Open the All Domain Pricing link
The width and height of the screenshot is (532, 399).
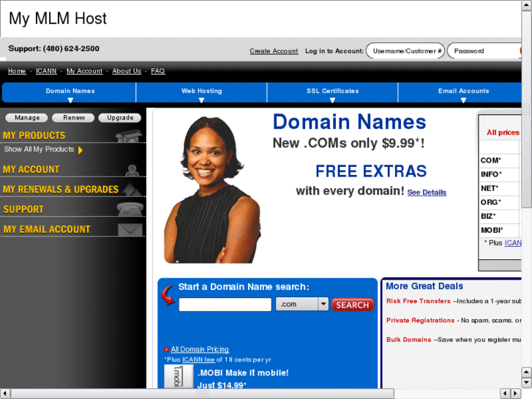(200, 349)
